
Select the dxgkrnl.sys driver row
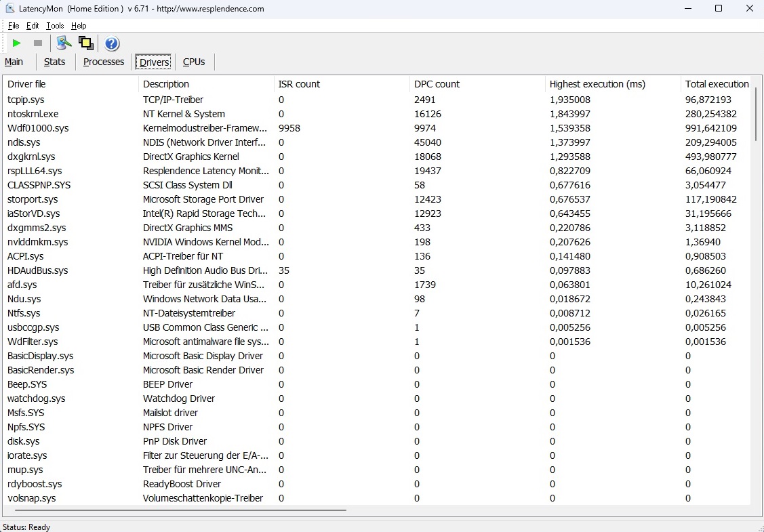click(377, 157)
